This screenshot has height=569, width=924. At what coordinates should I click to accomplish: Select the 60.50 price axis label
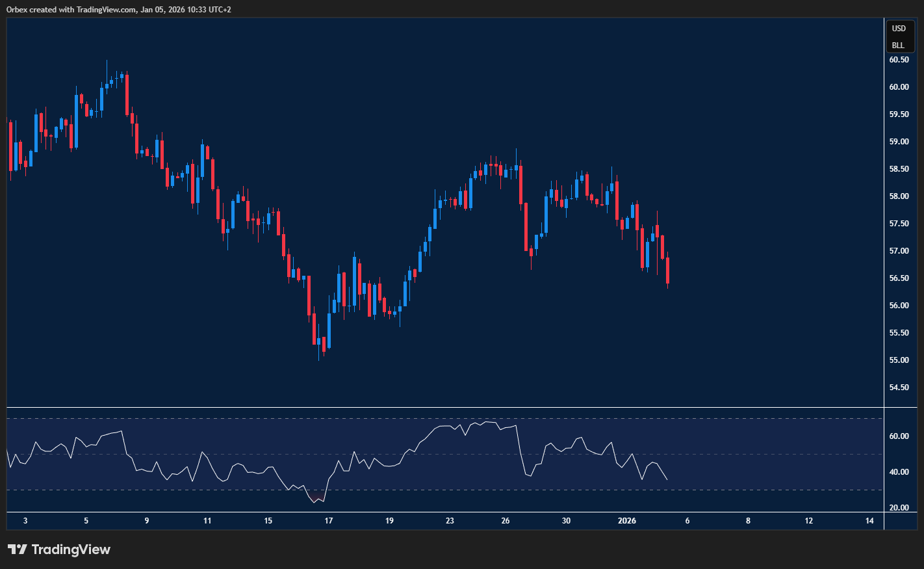pos(899,60)
